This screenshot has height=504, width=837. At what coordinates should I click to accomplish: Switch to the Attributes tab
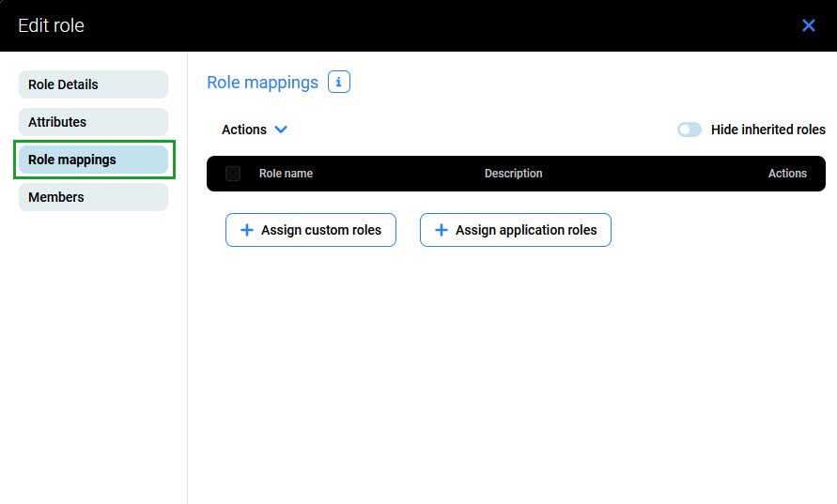point(93,122)
